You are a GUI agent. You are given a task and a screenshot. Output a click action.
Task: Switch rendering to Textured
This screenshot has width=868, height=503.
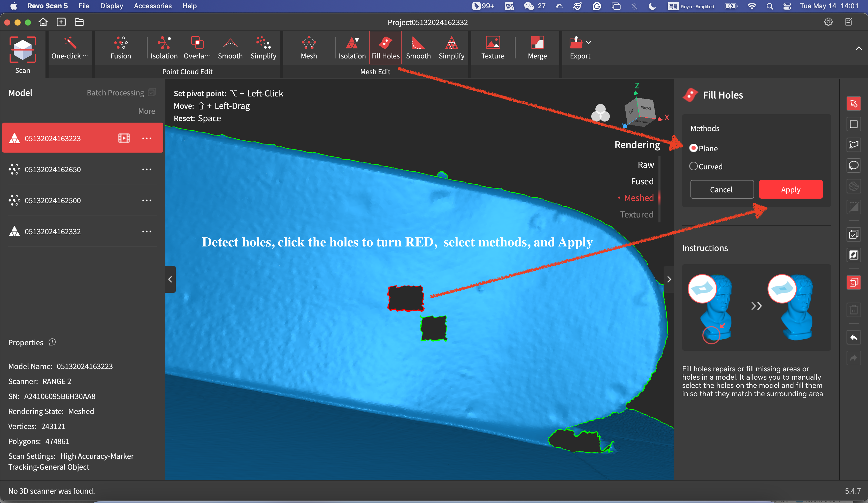point(636,214)
